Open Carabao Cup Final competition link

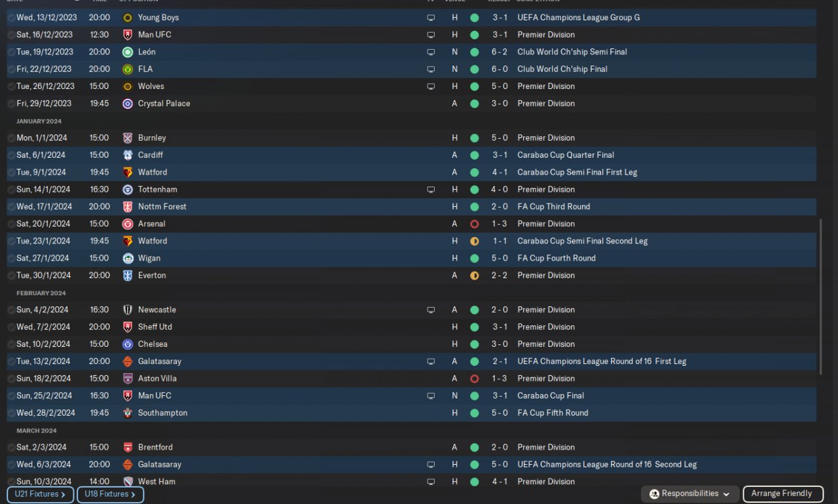(551, 395)
